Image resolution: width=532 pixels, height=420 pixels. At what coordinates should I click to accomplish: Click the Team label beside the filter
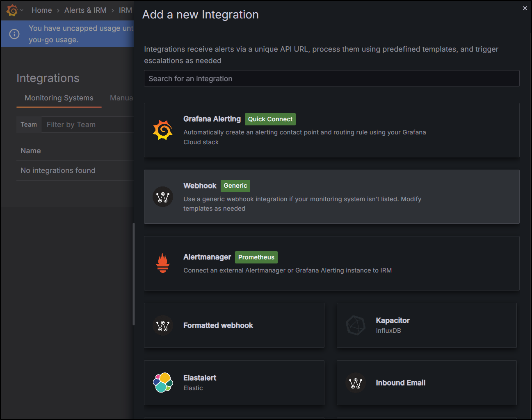29,125
